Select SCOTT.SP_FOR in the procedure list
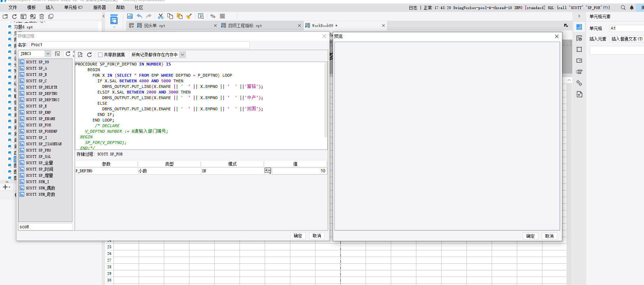This screenshot has width=644, height=285. point(39,125)
